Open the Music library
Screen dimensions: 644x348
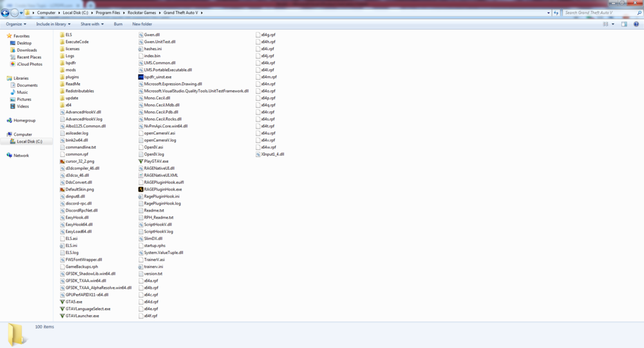tap(22, 93)
